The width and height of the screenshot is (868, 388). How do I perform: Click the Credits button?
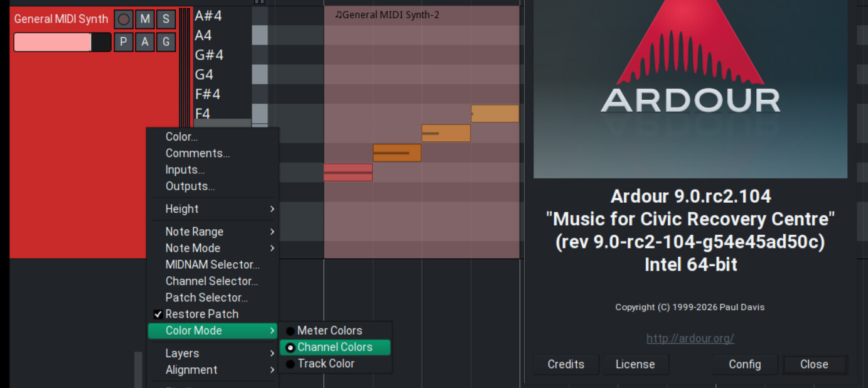click(565, 364)
